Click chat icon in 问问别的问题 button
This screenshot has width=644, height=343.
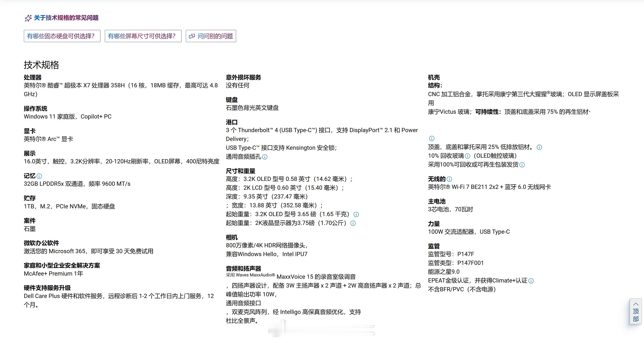[x=192, y=36]
